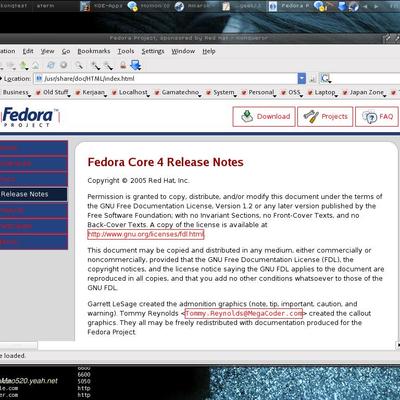This screenshot has width=400, height=400.
Task: Expand the System bookmark folder
Action: [221, 92]
